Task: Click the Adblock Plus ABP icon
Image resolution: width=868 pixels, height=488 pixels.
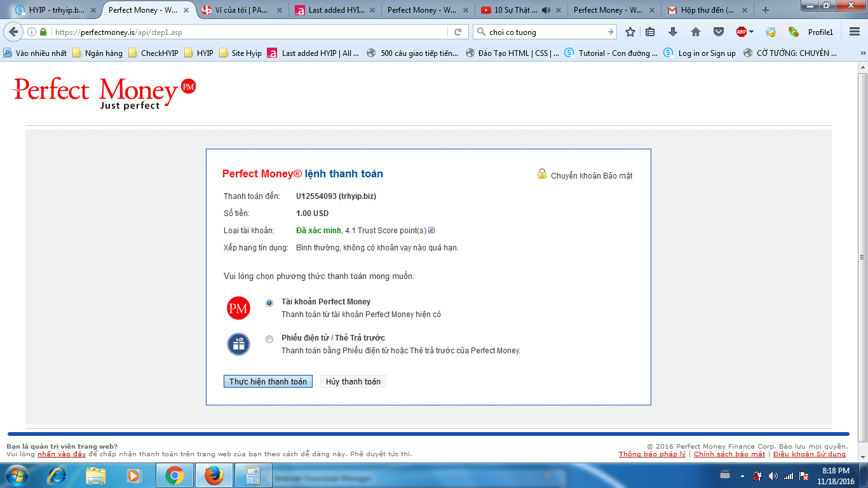Action: coord(741,32)
